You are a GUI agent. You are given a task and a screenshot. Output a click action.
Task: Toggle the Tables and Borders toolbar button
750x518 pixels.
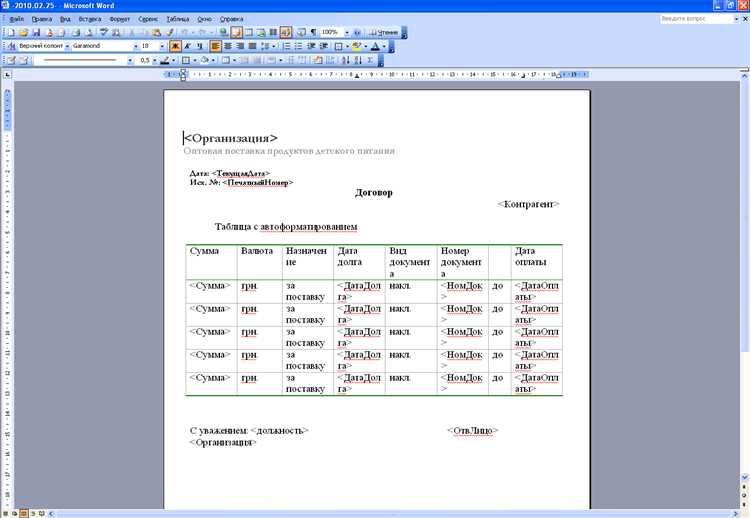tap(236, 33)
